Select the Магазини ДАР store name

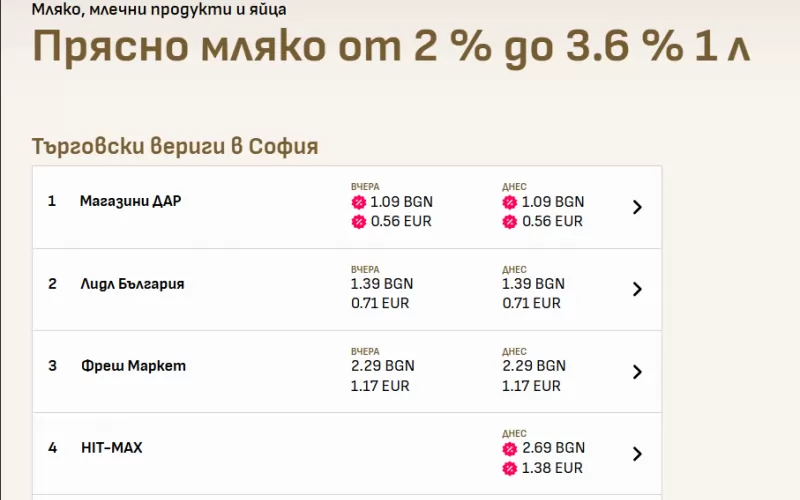pos(130,201)
